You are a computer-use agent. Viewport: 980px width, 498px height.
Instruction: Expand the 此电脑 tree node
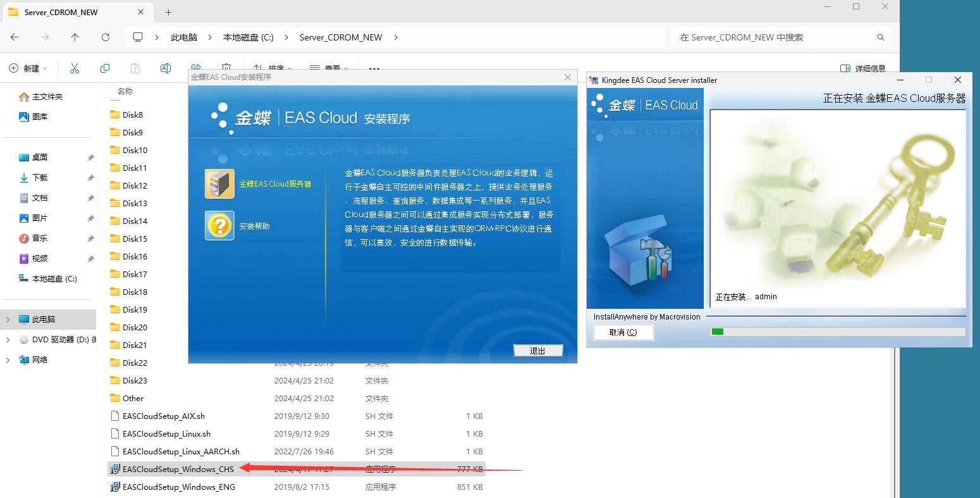pos(8,320)
